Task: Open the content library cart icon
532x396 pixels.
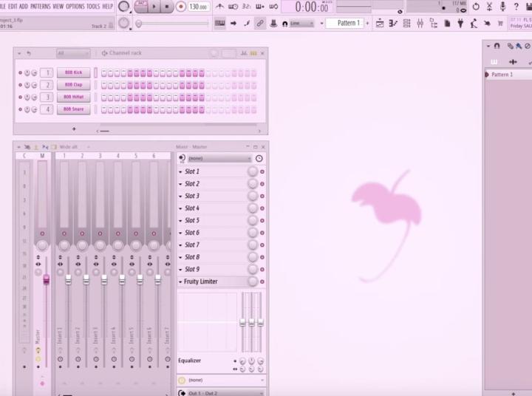Action: (x=500, y=24)
